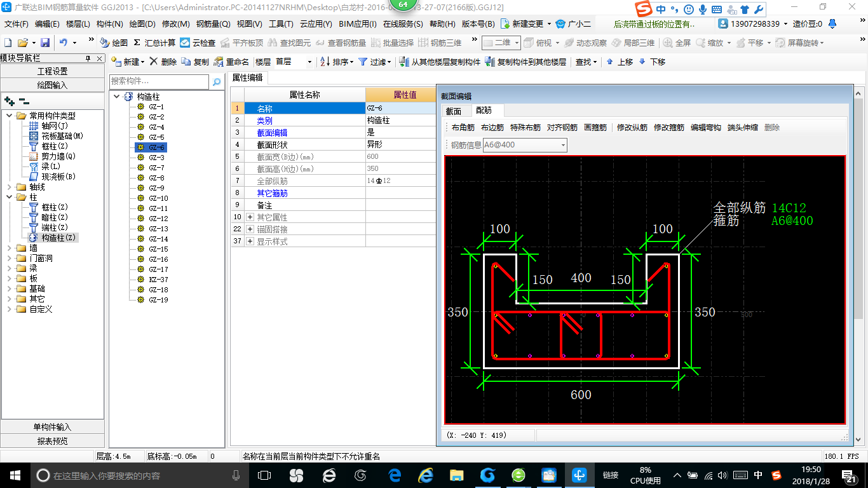Click the open folder icon in toolbar
This screenshot has width=868, height=488.
coord(22,43)
